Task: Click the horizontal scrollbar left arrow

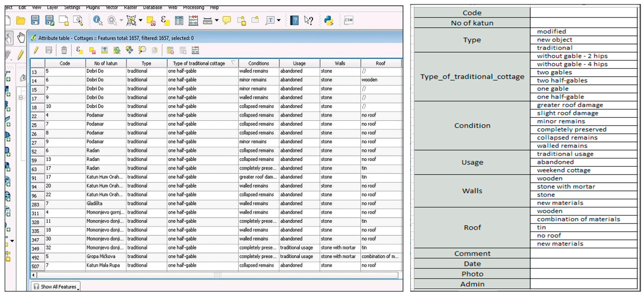Action: [x=33, y=275]
